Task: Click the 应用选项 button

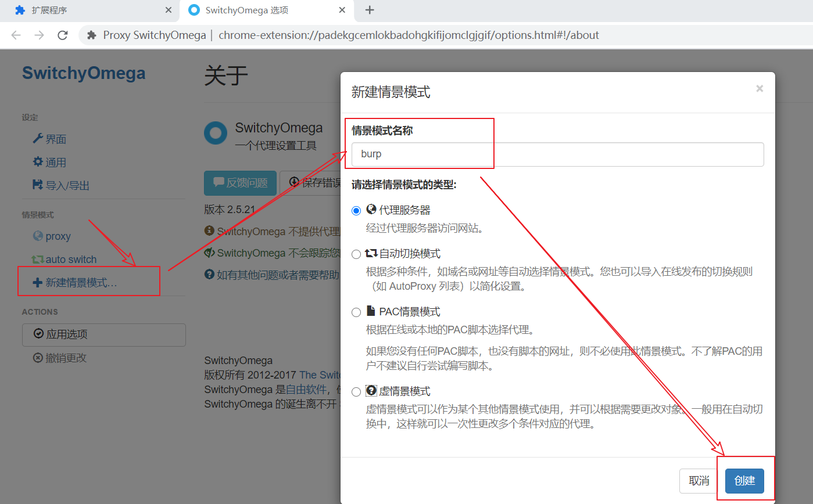Action: 104,334
